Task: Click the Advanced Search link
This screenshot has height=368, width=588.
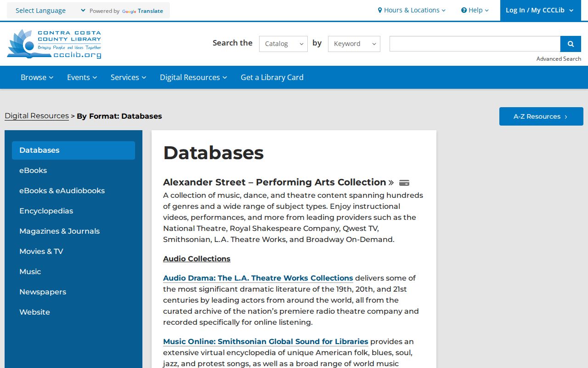Action: point(559,59)
